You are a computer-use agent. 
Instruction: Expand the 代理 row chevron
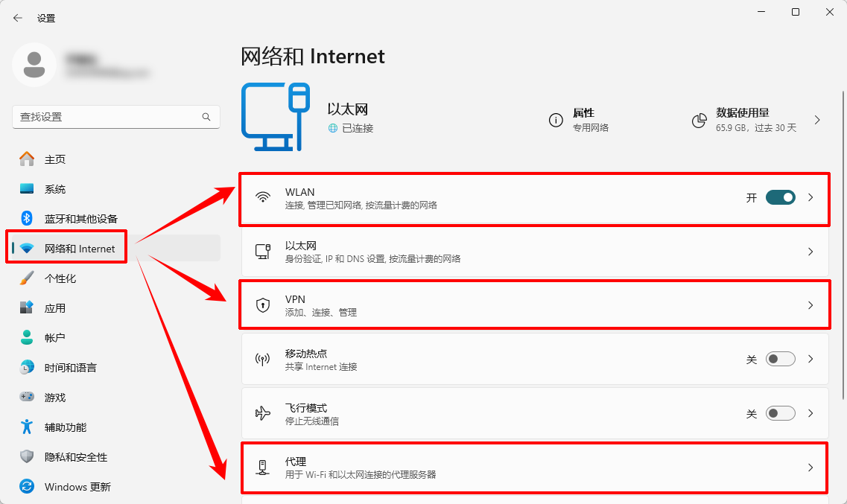click(x=810, y=468)
